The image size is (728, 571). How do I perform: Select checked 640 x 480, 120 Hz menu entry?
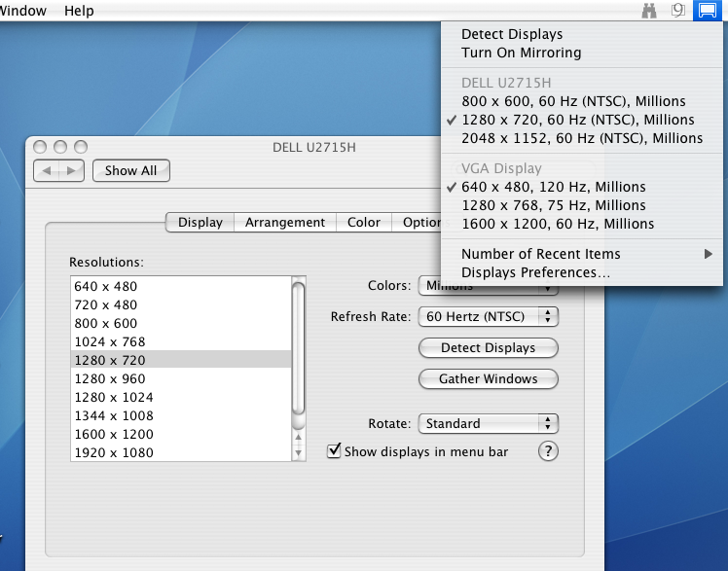(x=553, y=187)
